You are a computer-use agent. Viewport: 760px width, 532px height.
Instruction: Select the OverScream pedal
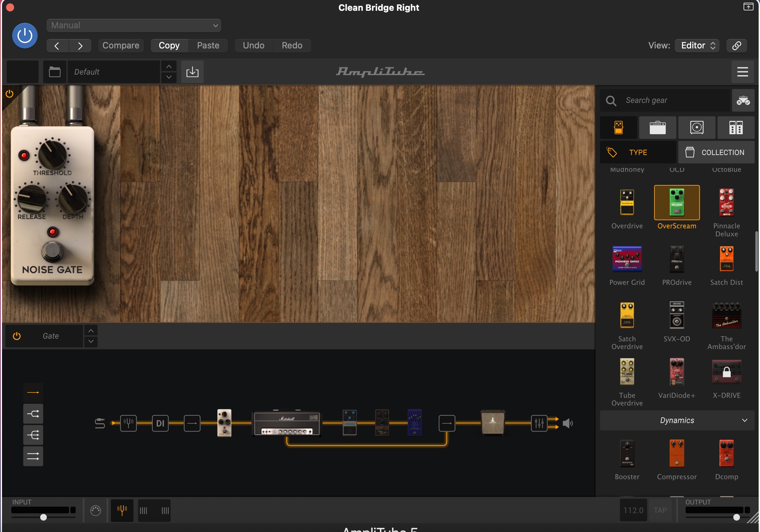click(x=677, y=202)
